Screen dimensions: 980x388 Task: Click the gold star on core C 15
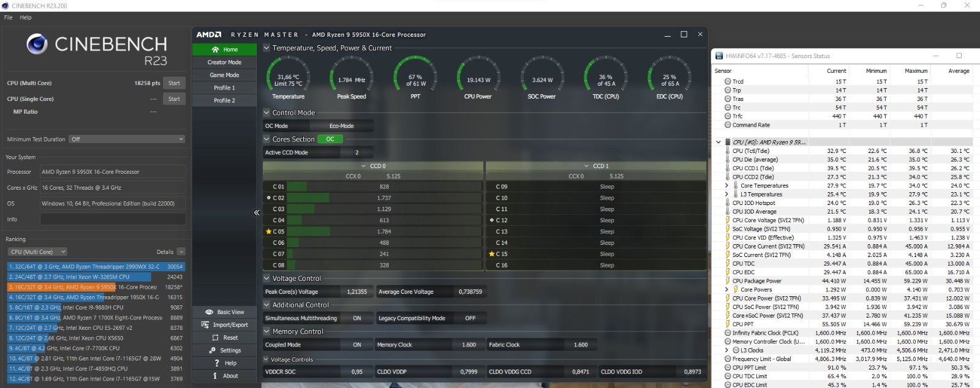[491, 253]
